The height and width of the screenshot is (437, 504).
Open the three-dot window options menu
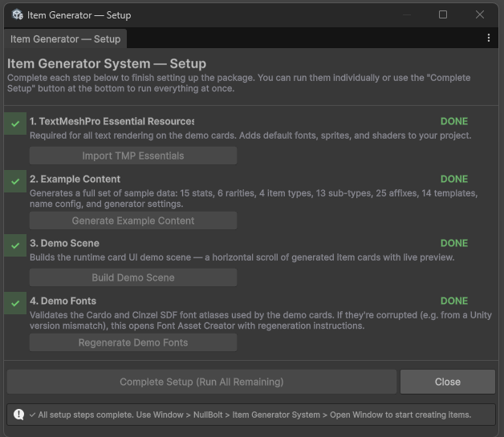pyautogui.click(x=489, y=38)
